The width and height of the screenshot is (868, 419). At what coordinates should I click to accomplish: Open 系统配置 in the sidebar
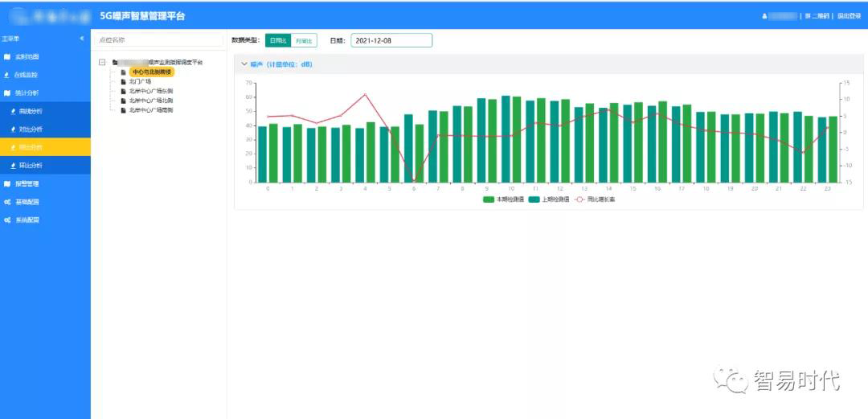pyautogui.click(x=27, y=220)
